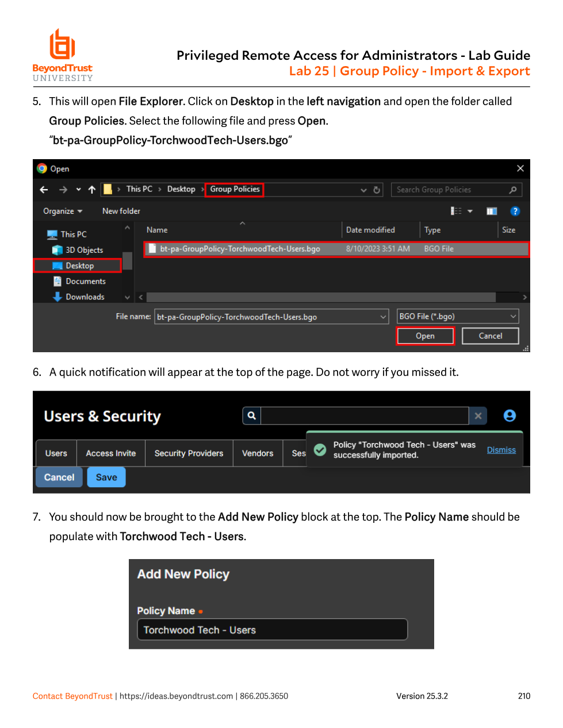Select Desktop in left navigation
The image size is (563, 728).
click(78, 265)
